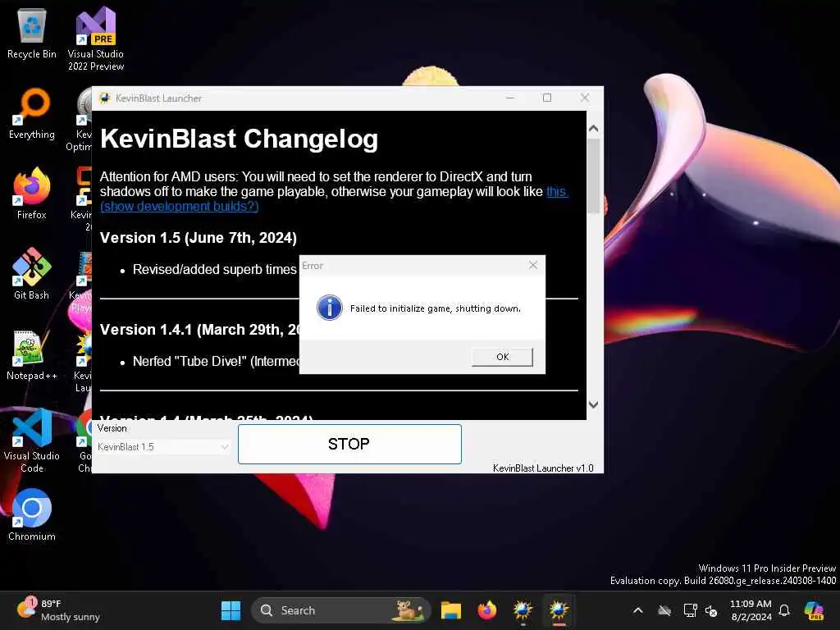The image size is (840, 630).
Task: Select the Notepad++ desktop shortcut
Action: (32, 354)
